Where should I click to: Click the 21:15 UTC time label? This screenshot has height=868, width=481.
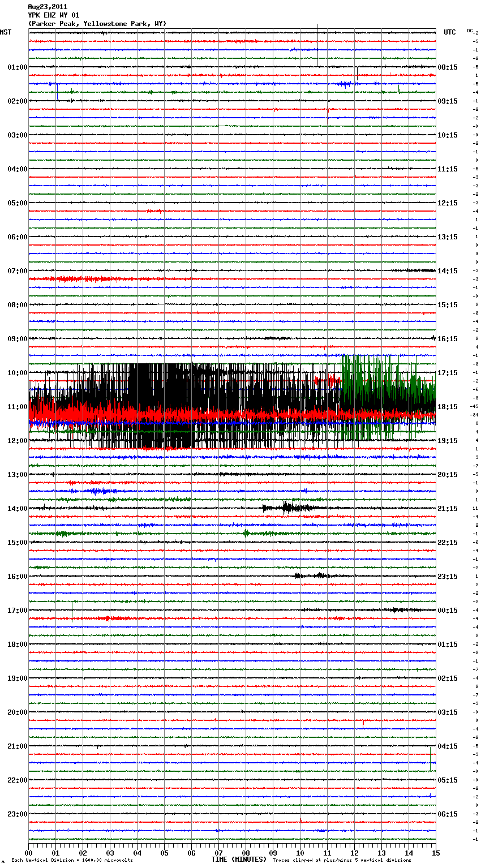448,509
